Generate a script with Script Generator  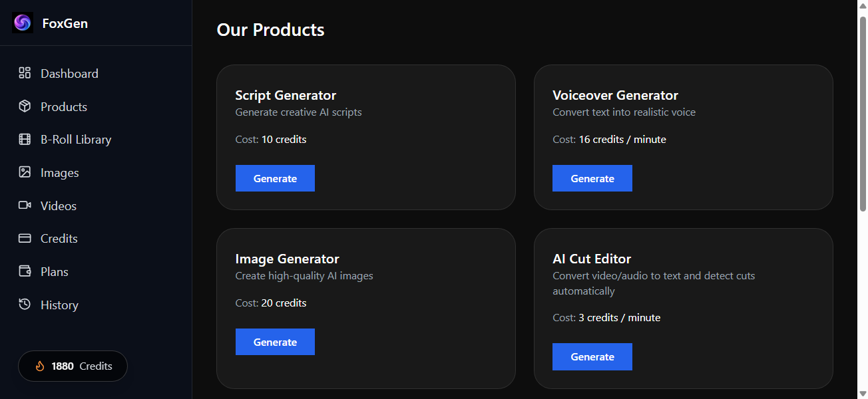click(275, 178)
